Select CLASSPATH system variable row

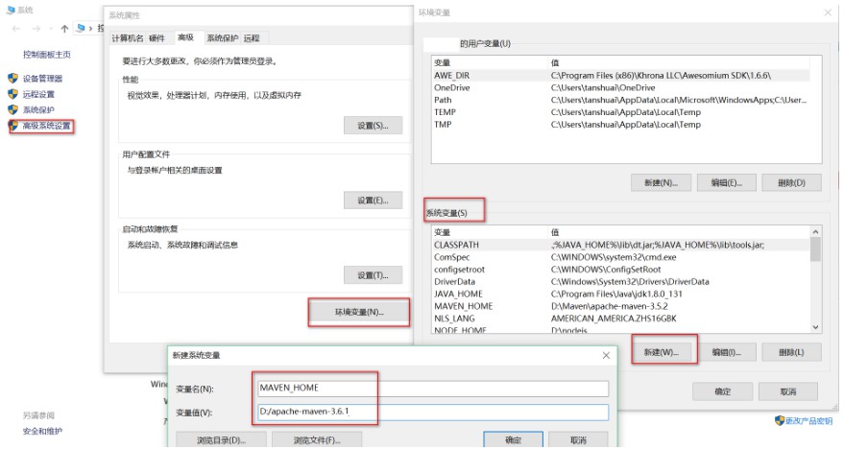coord(621,245)
